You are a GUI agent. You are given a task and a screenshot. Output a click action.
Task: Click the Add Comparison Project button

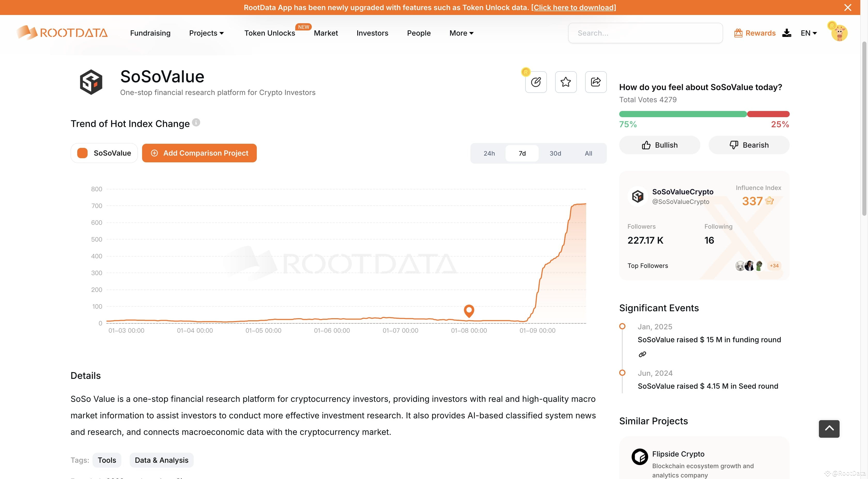pyautogui.click(x=199, y=153)
